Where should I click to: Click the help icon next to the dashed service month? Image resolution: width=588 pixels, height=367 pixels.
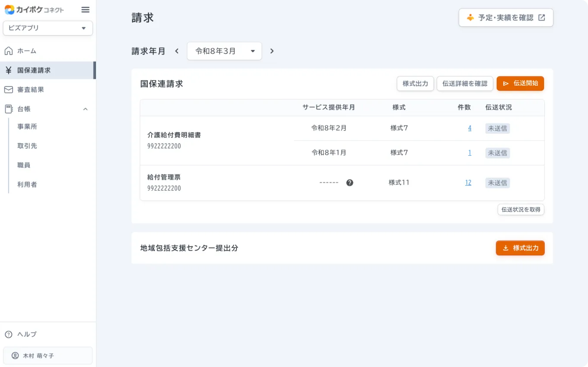click(x=350, y=183)
